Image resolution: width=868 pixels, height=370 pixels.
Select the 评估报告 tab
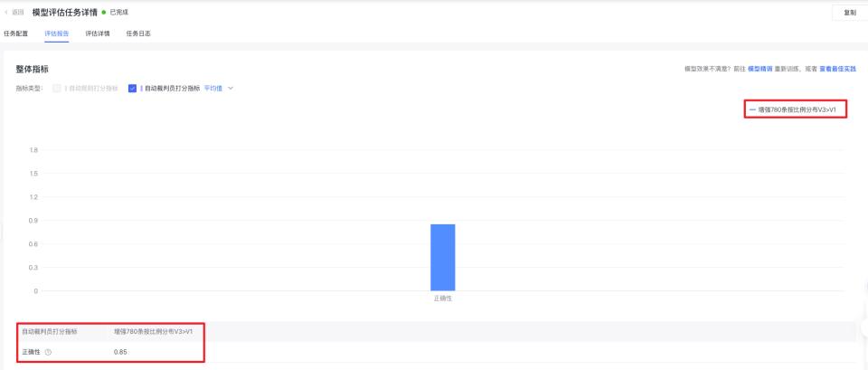[x=56, y=33]
